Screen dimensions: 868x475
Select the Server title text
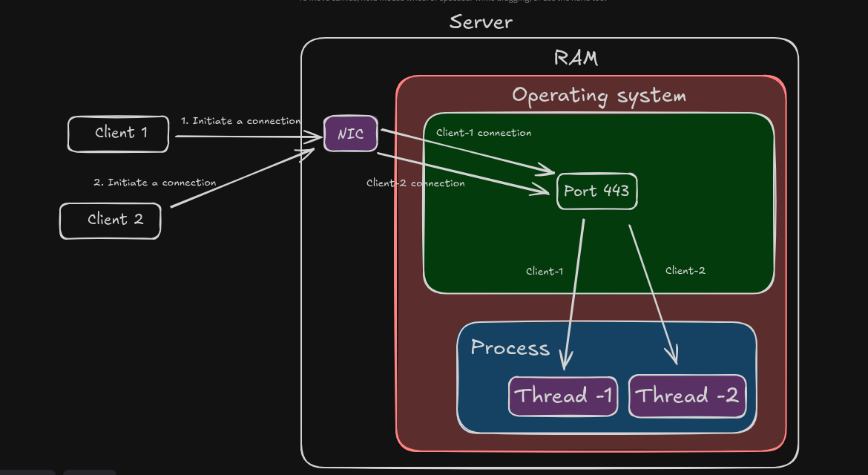pyautogui.click(x=481, y=22)
